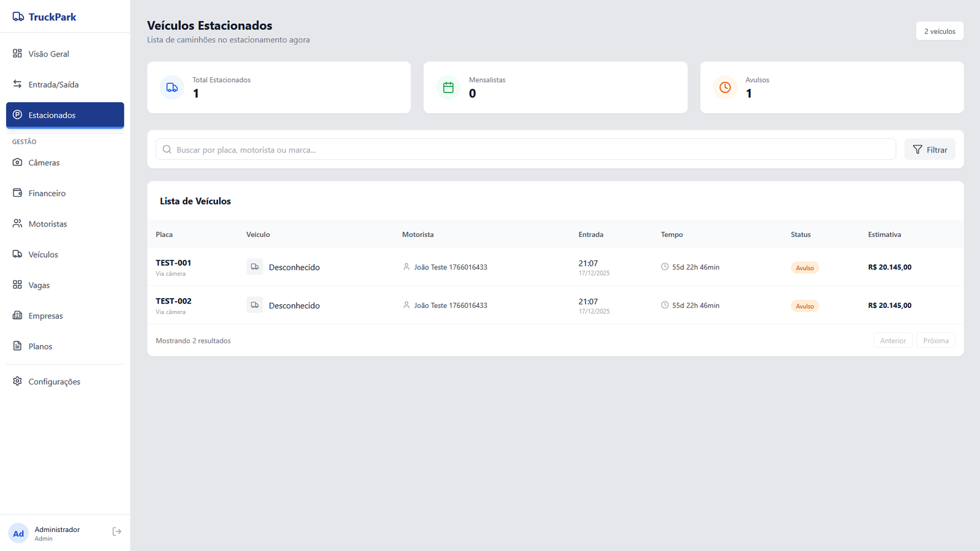The image size is (980, 551).
Task: Select the Veículos truck icon
Action: pyautogui.click(x=17, y=254)
